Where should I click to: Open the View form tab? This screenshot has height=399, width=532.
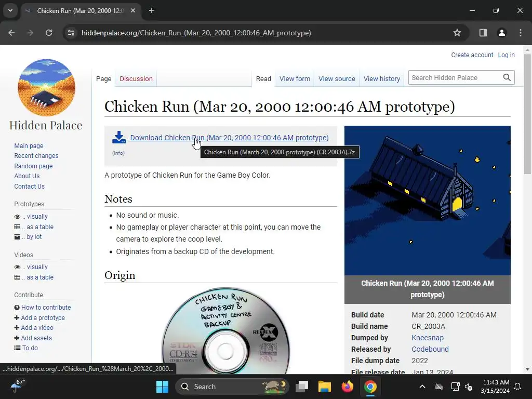(295, 79)
